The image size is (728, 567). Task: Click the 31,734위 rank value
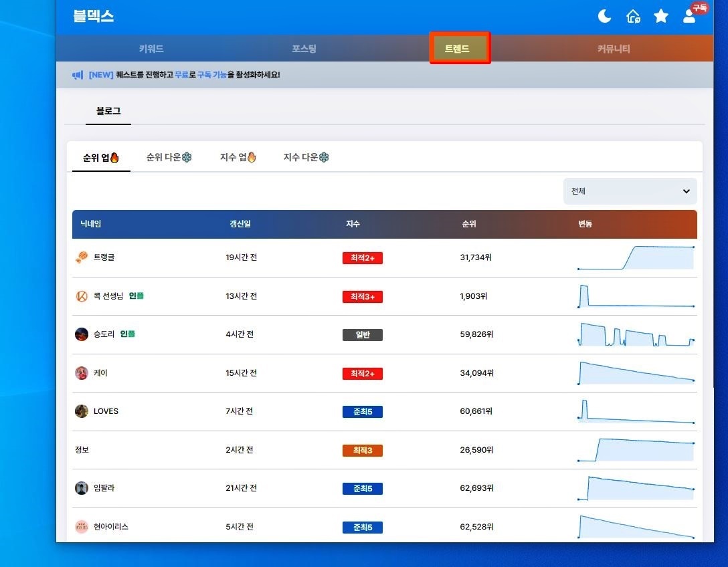(476, 257)
